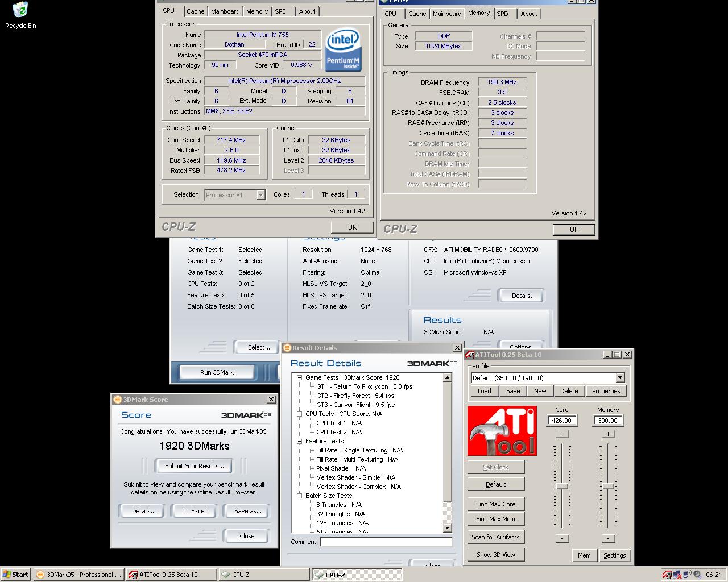
Task: Switch to ATITool 0.25 Beta 10 taskbar item
Action: pyautogui.click(x=171, y=575)
